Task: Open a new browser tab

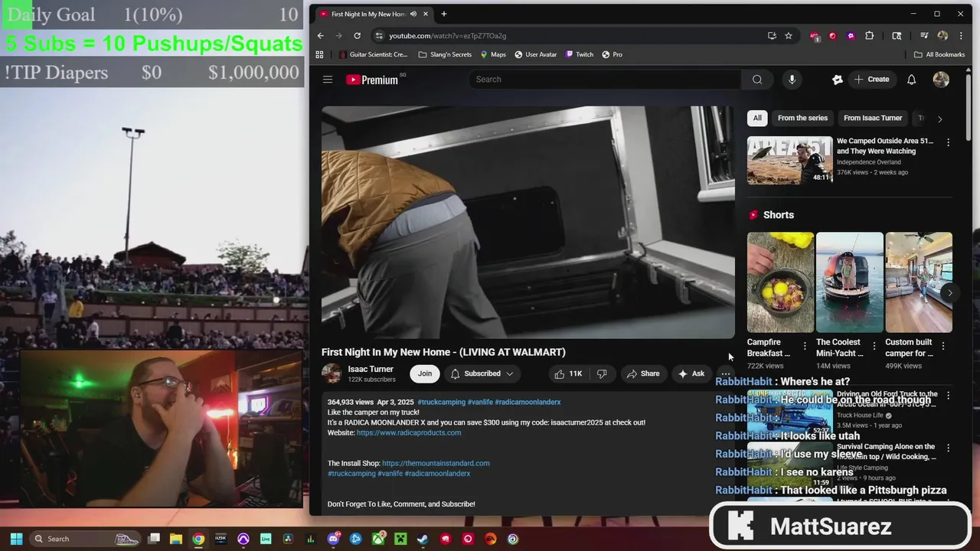Action: pyautogui.click(x=443, y=14)
